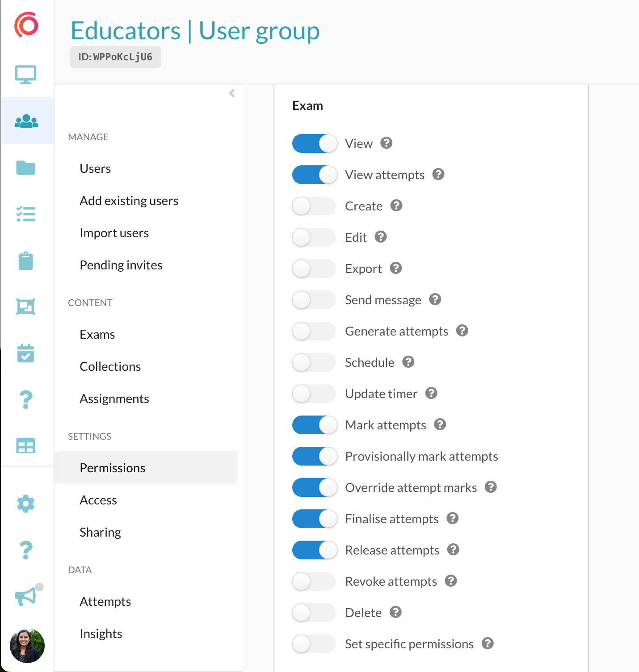Show help for the Schedule permission

408,362
